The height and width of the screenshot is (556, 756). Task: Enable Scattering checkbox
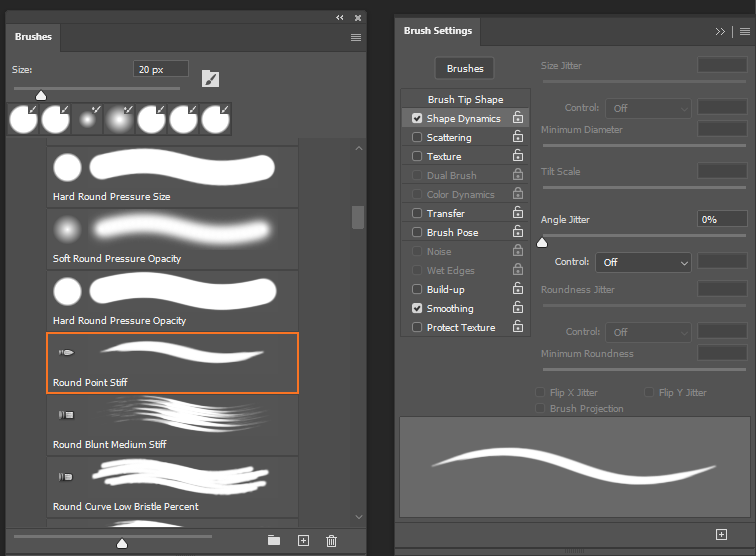click(417, 137)
